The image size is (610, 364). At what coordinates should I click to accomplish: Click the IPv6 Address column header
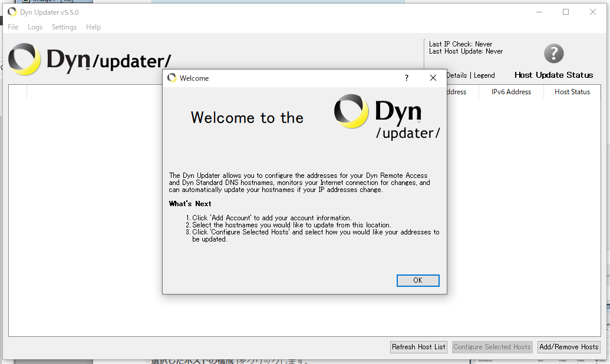coord(511,92)
